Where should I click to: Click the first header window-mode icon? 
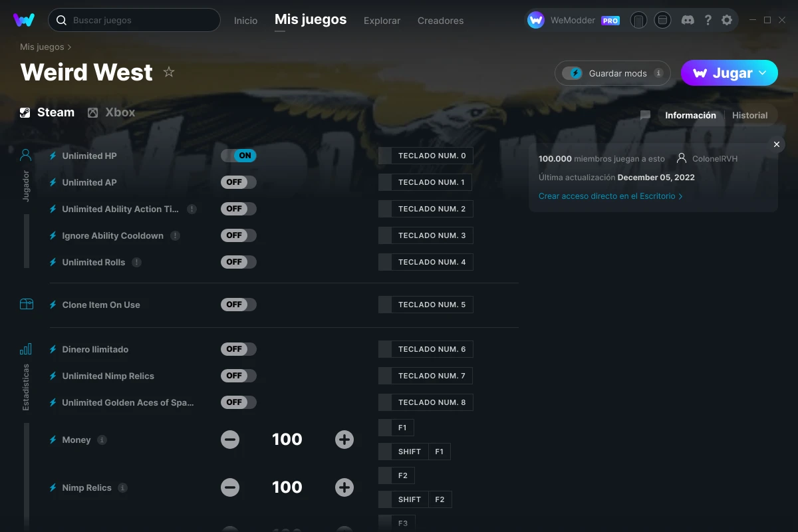tap(638, 21)
